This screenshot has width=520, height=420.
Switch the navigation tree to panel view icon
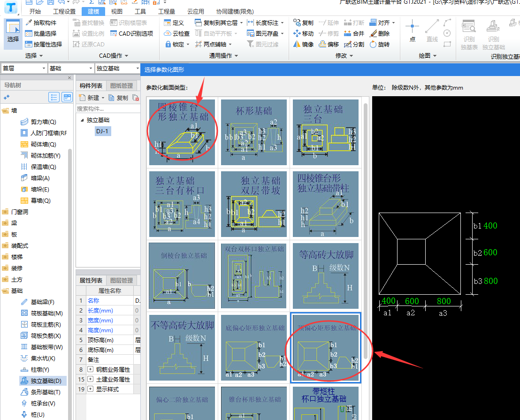[67, 97]
